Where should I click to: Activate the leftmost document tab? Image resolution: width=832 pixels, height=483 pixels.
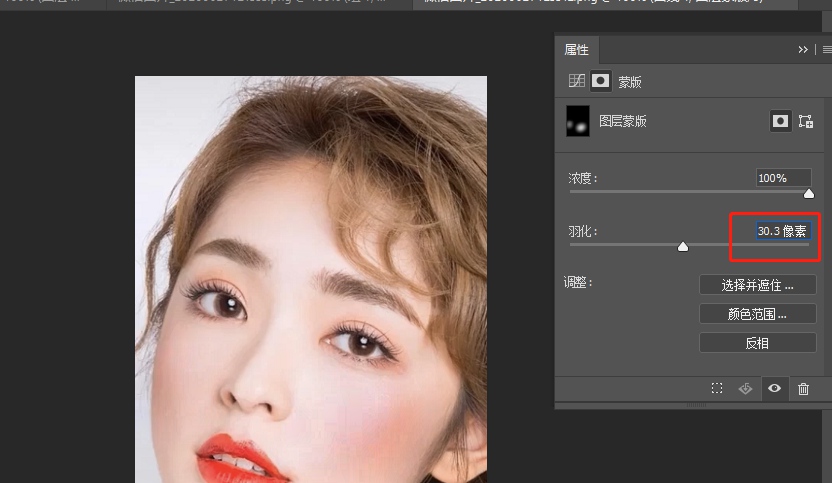[x=50, y=3]
